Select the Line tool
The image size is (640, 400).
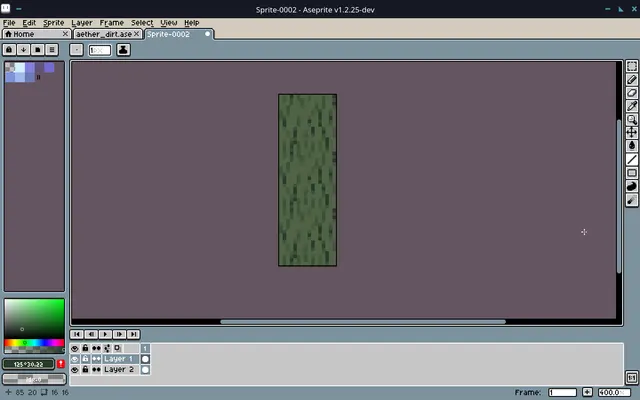[632, 160]
